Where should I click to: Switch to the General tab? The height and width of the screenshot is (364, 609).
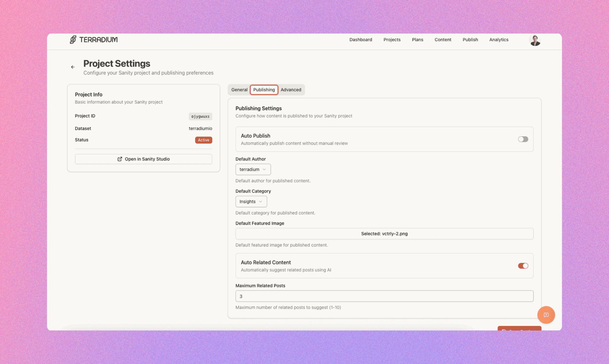coord(239,89)
